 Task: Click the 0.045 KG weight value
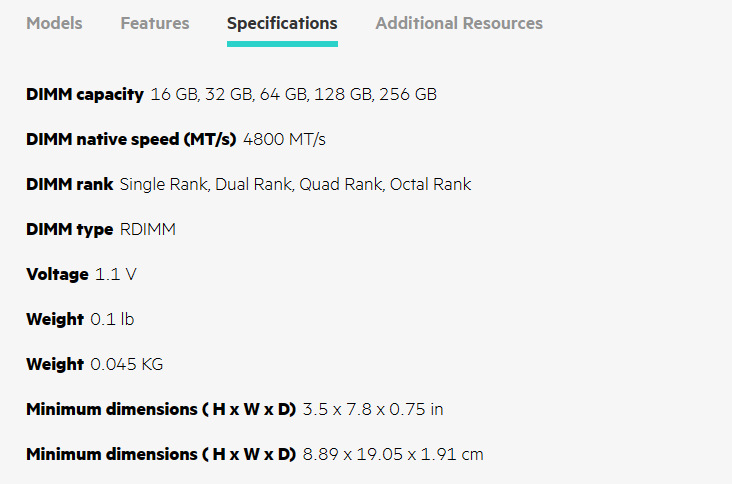(x=127, y=364)
